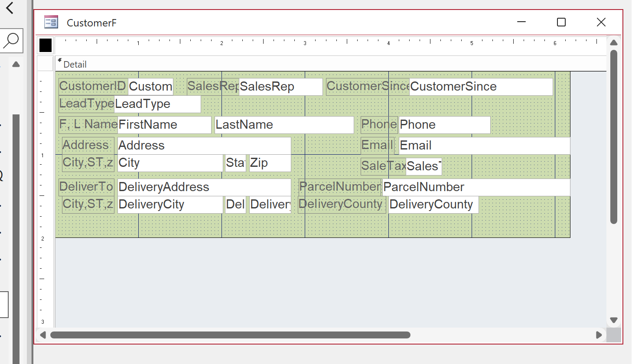Select the DeliveryAddress text box

pos(204,187)
